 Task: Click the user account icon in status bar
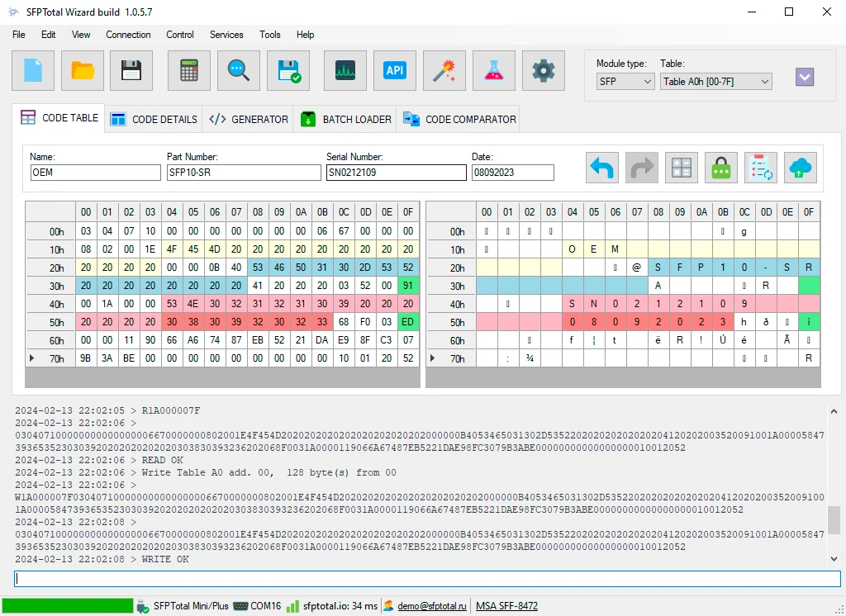click(x=388, y=606)
